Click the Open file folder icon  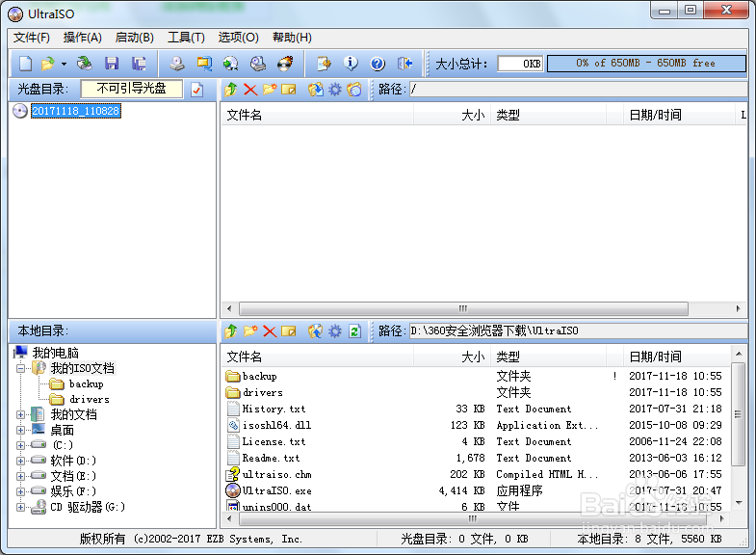48,64
